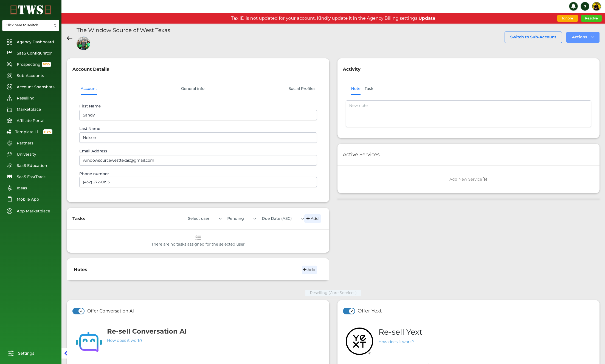Disable the Offer Yext toggle

349,311
